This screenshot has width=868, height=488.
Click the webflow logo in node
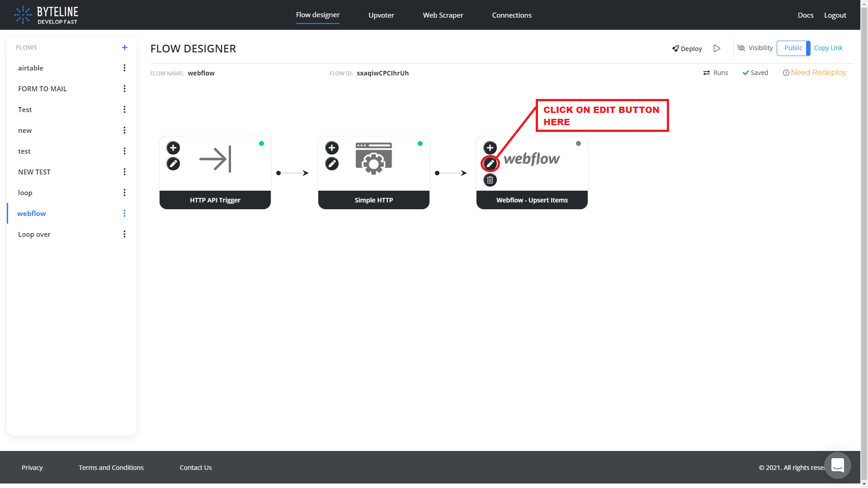[x=532, y=159]
